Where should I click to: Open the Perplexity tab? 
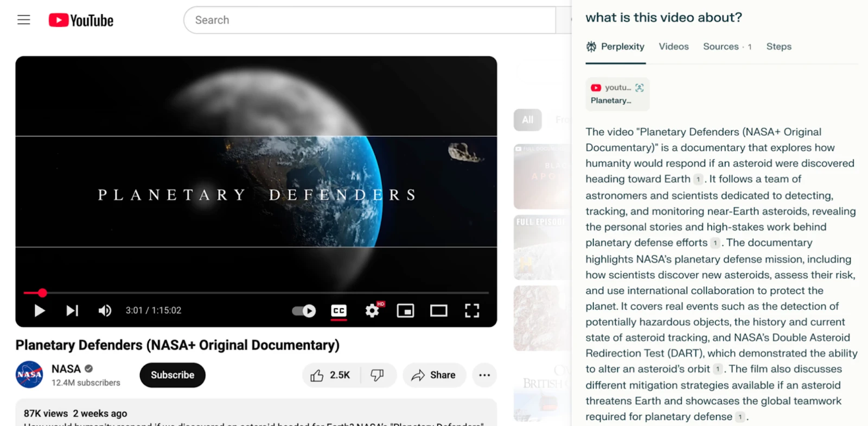pyautogui.click(x=616, y=47)
